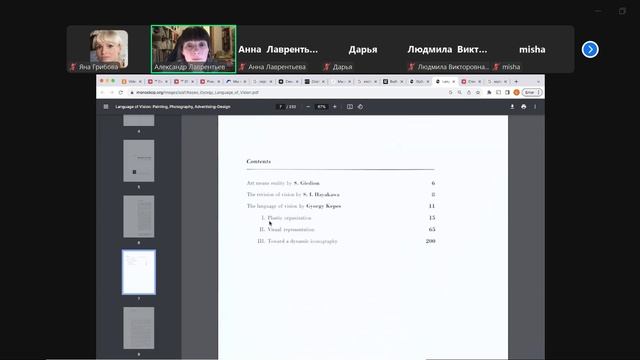Screen dimensions: 640x360
Task: Switch to the first browser tab
Action: 131,82
